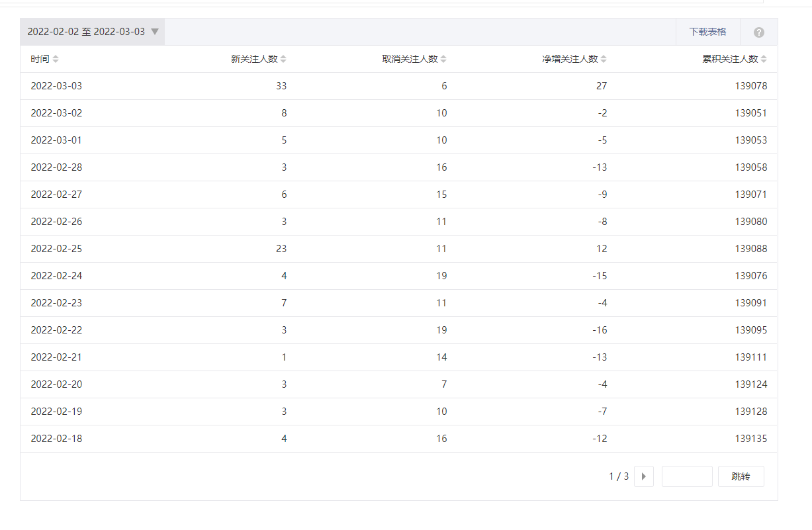Select cumulative value 139095
The image size is (812, 530).
(751, 330)
